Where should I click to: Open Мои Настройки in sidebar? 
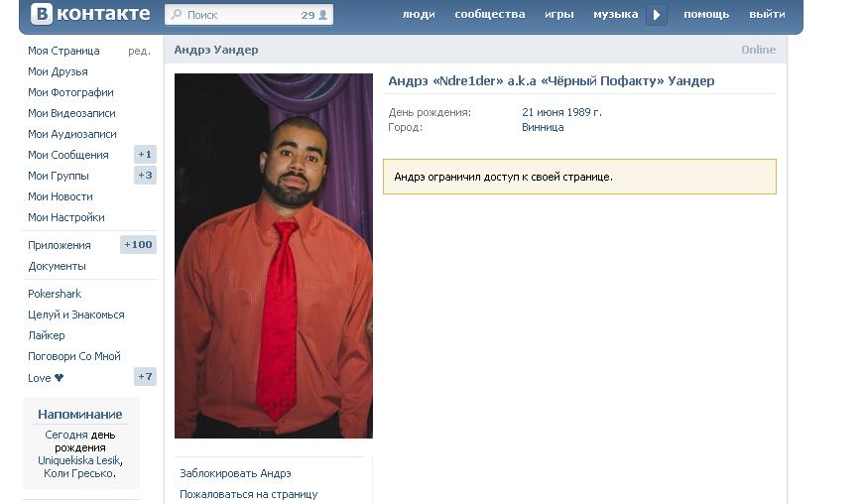(x=66, y=217)
